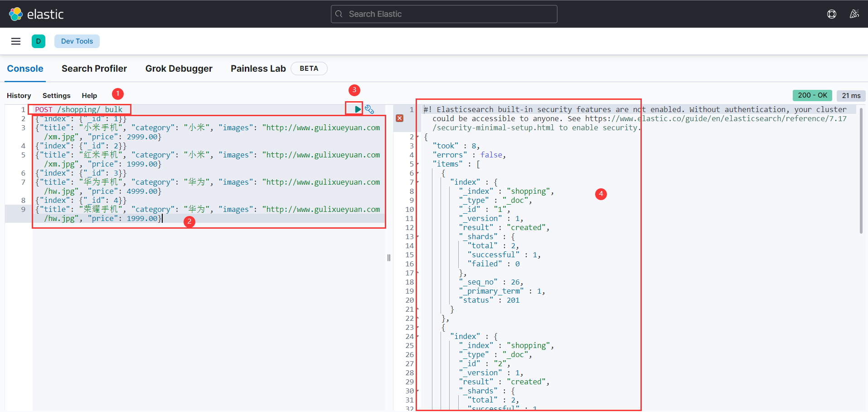Open the console Settings
868x412 pixels.
[x=57, y=96]
